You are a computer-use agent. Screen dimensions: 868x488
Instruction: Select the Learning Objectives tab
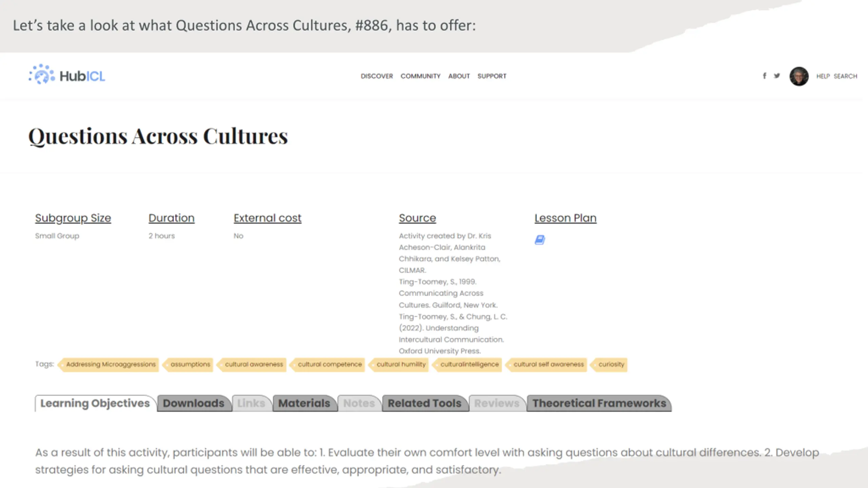(x=95, y=403)
